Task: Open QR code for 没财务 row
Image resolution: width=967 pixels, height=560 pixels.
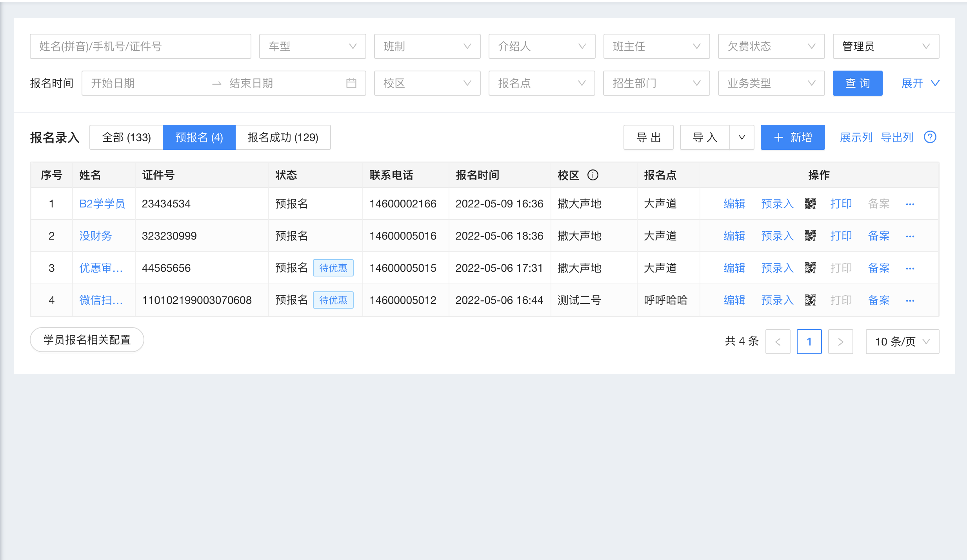Action: pyautogui.click(x=810, y=236)
